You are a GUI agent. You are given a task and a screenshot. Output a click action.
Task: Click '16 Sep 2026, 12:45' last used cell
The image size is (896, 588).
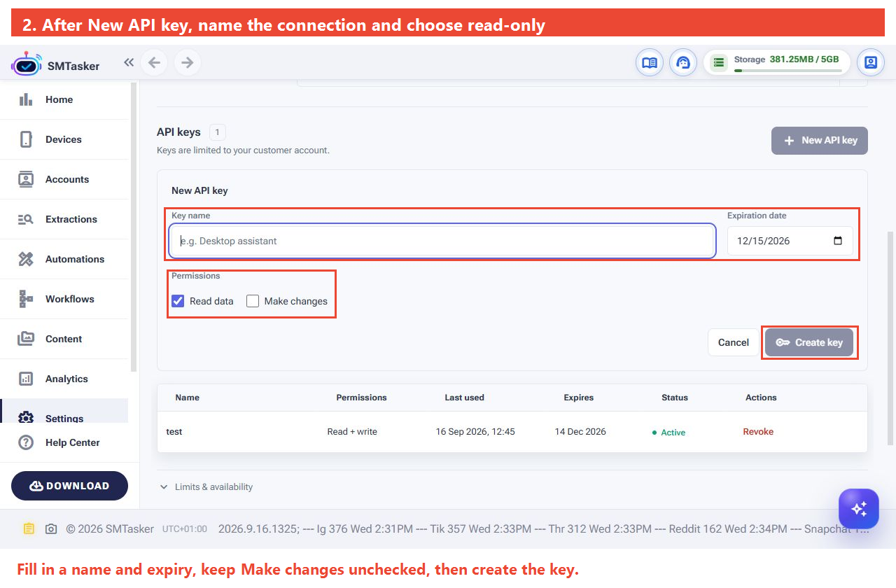coord(475,432)
